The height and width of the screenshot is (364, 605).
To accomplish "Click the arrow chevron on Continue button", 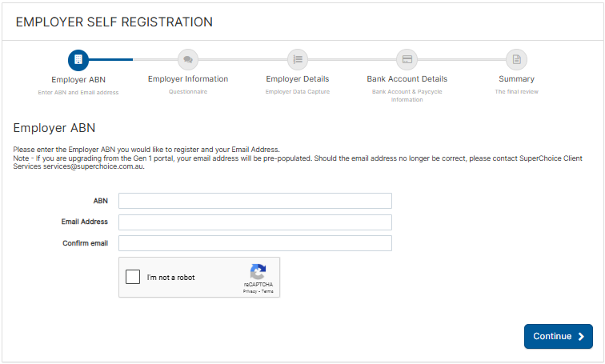I will [581, 337].
